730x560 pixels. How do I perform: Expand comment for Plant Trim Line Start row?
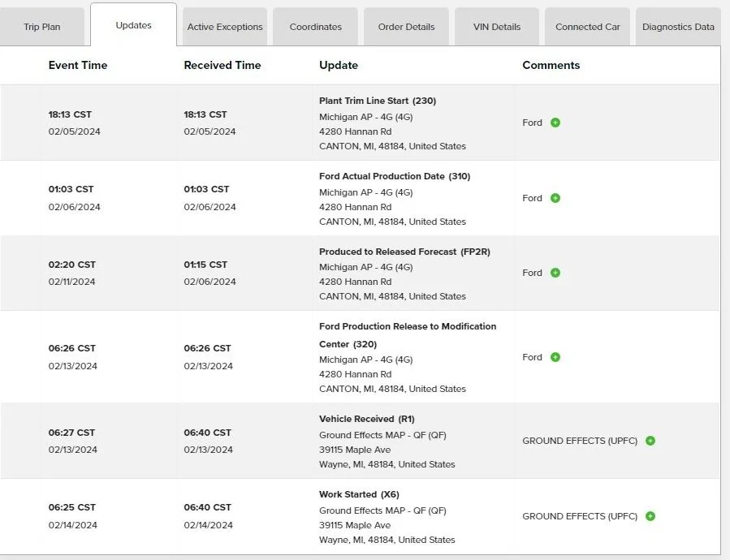coord(555,123)
